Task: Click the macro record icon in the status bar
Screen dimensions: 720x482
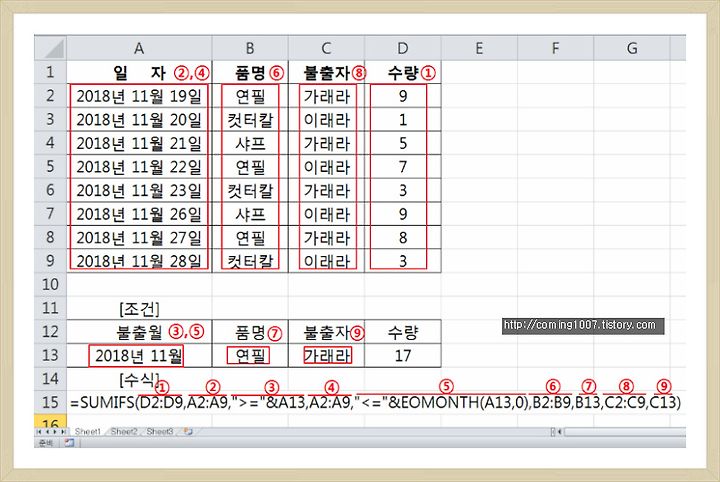Action: click(x=69, y=443)
